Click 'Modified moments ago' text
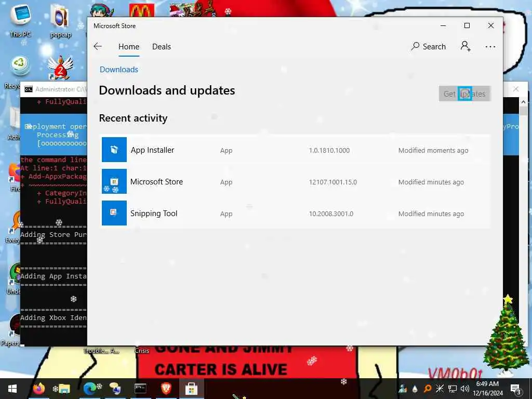532x399 pixels. tap(433, 150)
